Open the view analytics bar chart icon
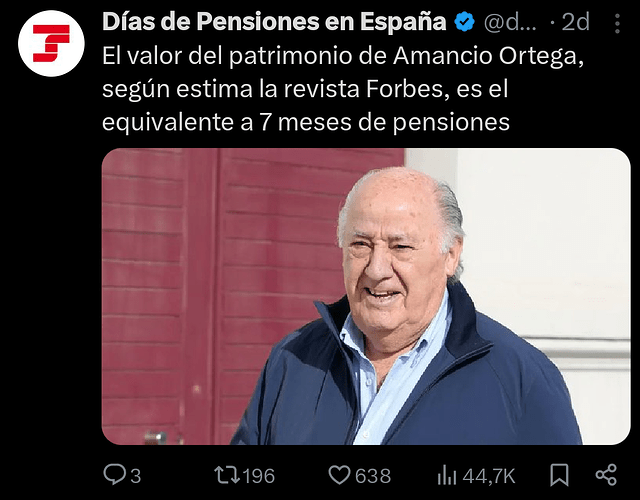 [447, 476]
